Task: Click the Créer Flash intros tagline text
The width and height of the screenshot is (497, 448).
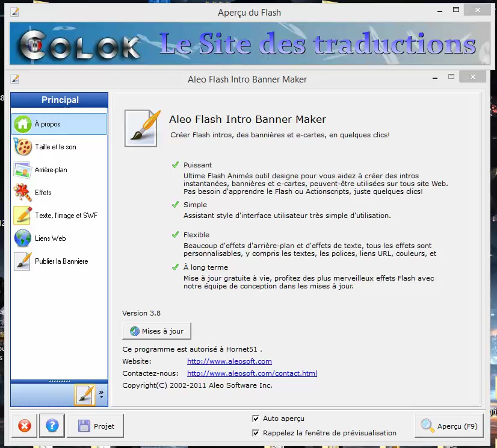Action: [280, 135]
